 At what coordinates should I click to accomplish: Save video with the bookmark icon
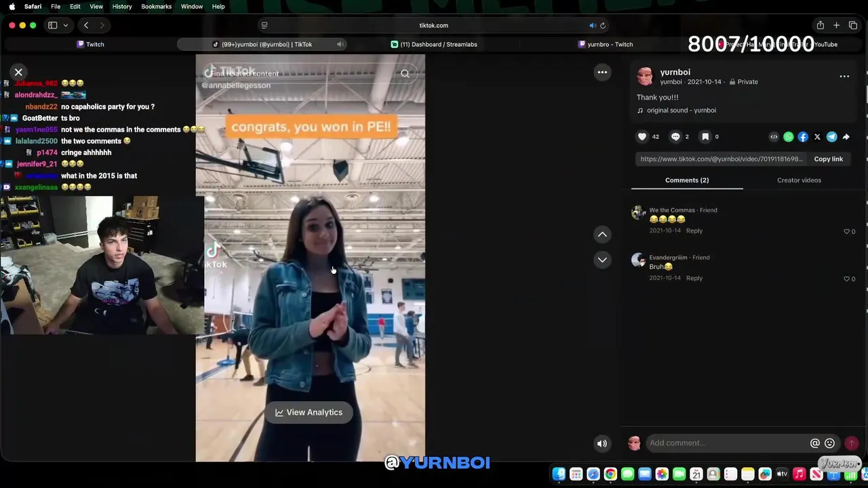pyautogui.click(x=705, y=136)
